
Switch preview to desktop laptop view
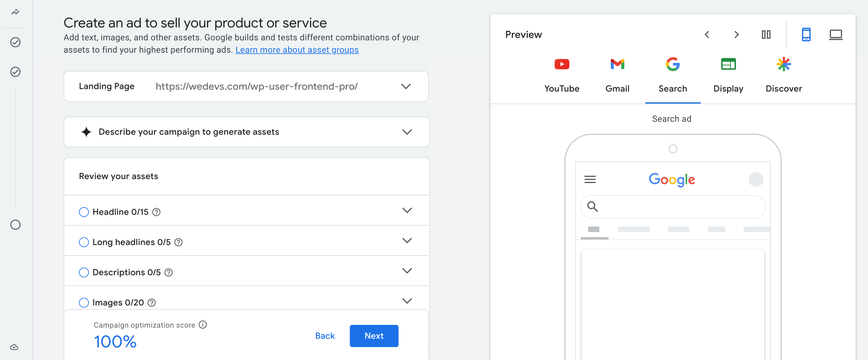pos(836,34)
